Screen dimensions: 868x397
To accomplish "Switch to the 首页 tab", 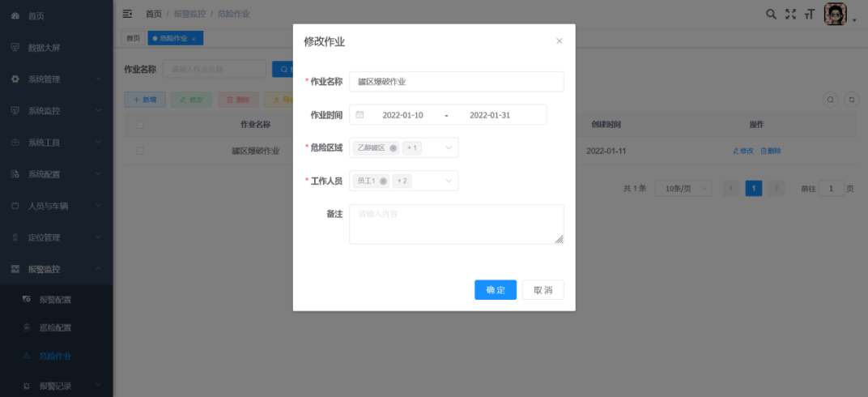I will pos(133,38).
